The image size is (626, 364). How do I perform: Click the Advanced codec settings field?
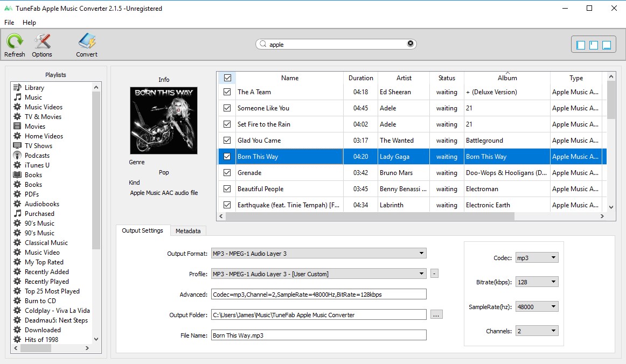318,294
